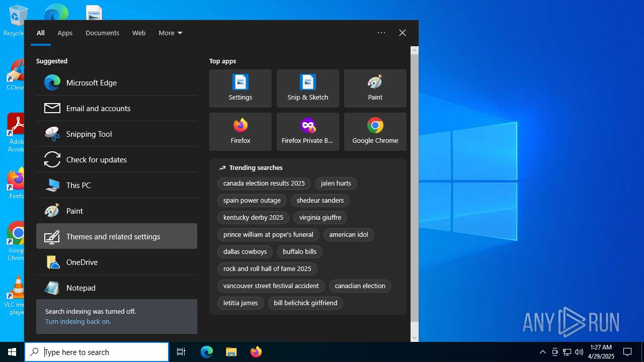Open Snip & Sketch tile in Top apps

[x=308, y=88]
